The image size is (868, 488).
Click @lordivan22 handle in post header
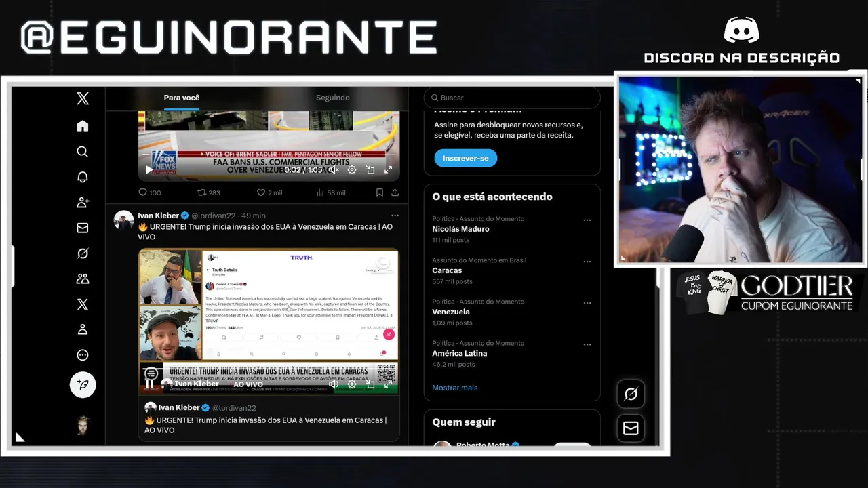[x=214, y=216]
